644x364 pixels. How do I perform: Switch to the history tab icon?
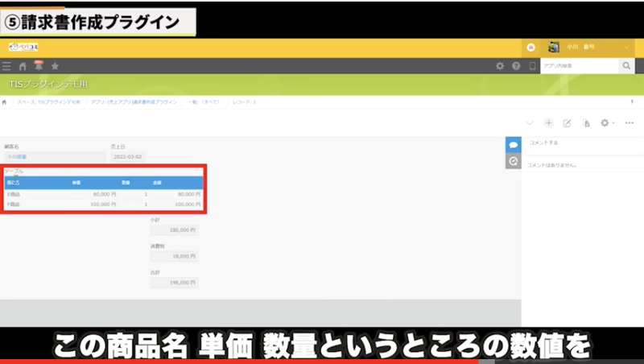click(x=513, y=162)
